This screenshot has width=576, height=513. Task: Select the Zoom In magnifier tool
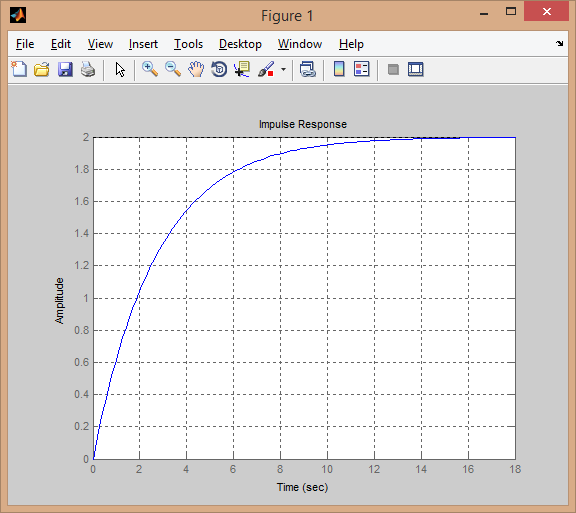[150, 69]
